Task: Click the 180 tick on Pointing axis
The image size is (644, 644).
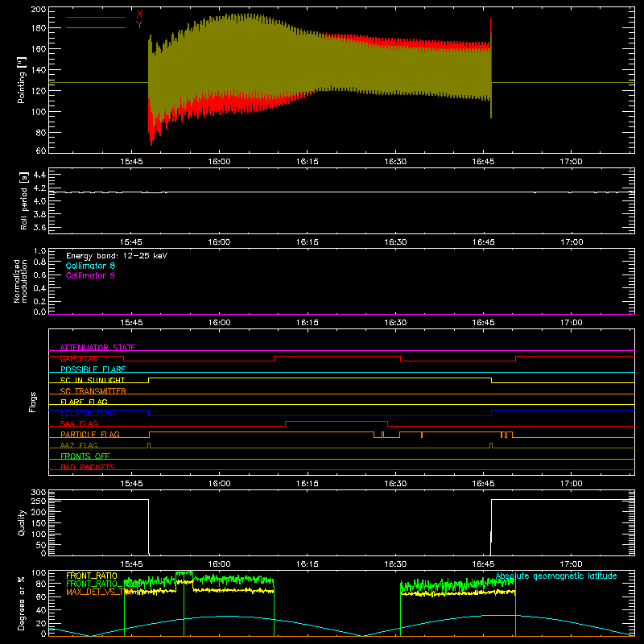Action: [x=39, y=28]
